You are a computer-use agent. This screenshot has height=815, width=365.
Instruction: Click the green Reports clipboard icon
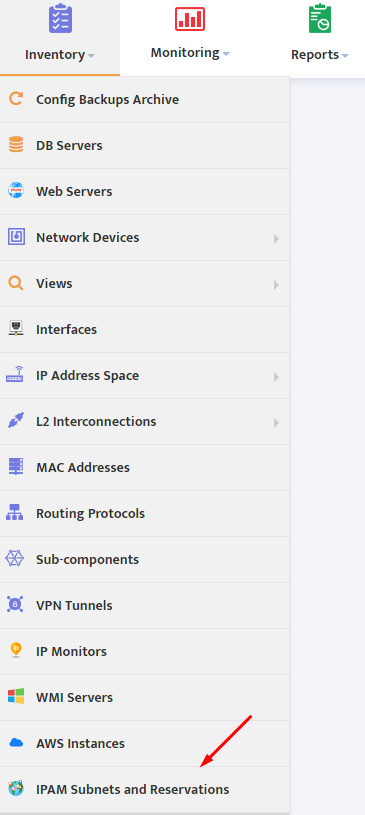click(319, 19)
